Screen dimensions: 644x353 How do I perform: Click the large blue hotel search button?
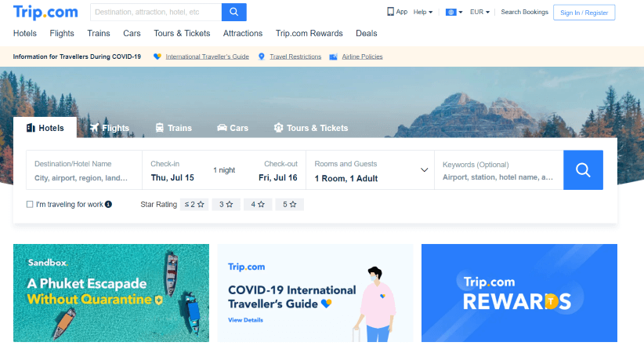coord(583,170)
